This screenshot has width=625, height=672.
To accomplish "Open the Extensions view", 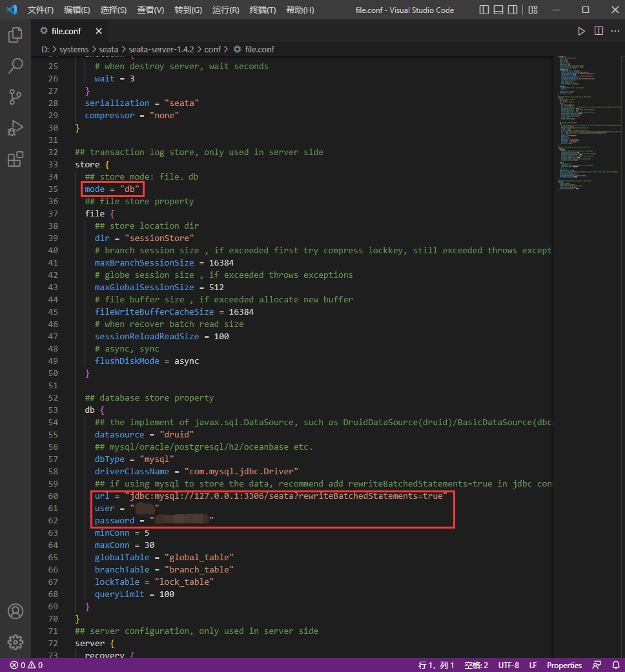I will click(15, 159).
